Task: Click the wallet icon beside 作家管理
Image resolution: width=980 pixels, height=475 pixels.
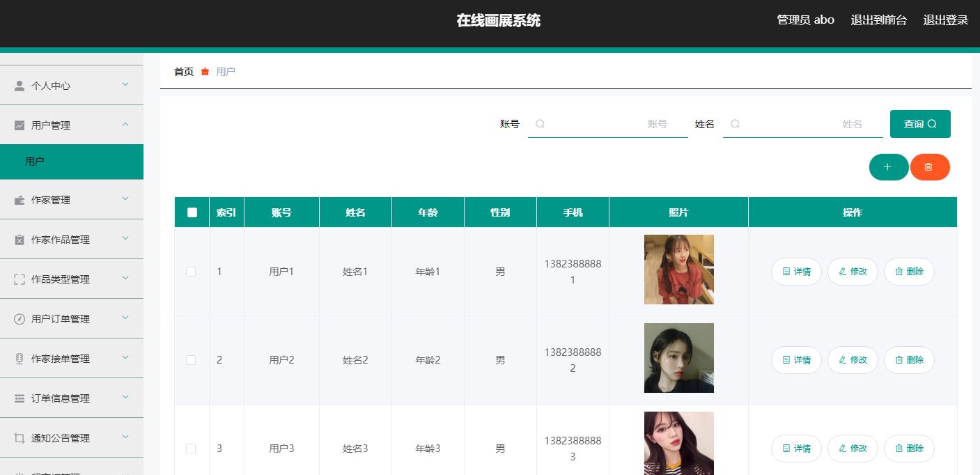Action: (x=20, y=200)
